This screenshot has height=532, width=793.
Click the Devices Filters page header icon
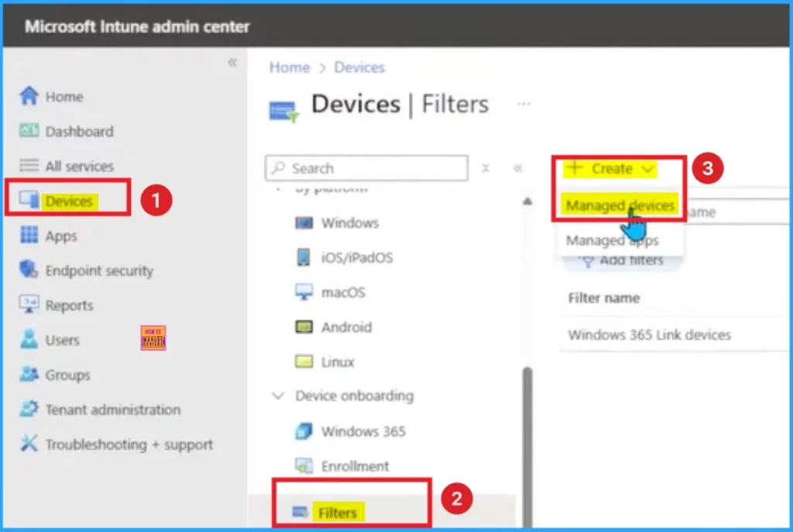pyautogui.click(x=283, y=112)
